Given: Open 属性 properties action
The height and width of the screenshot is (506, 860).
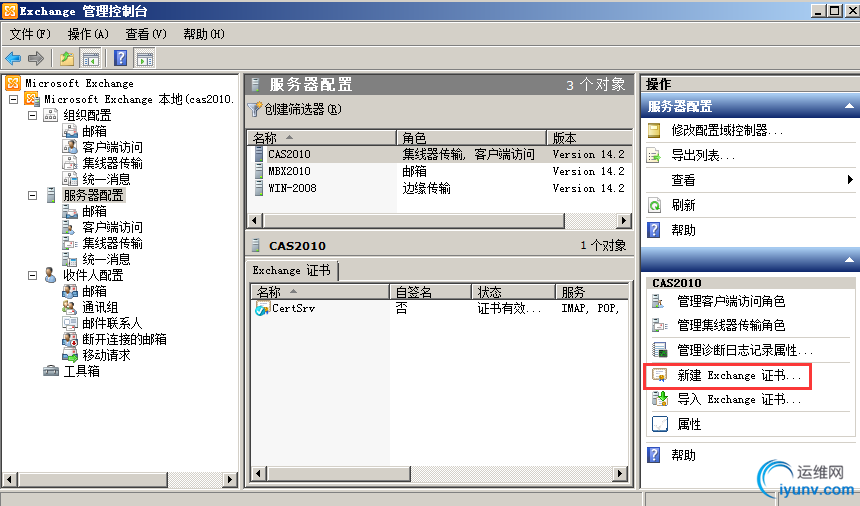Looking at the screenshot, I should [x=689, y=424].
